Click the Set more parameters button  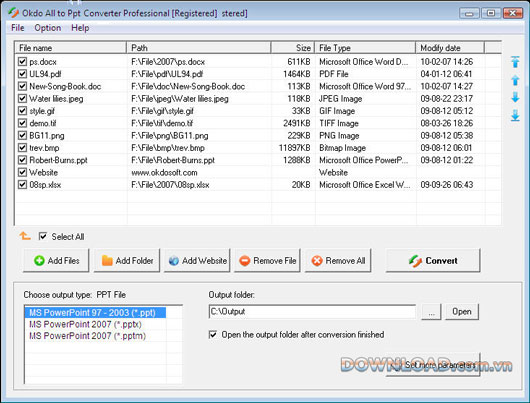pos(433,365)
